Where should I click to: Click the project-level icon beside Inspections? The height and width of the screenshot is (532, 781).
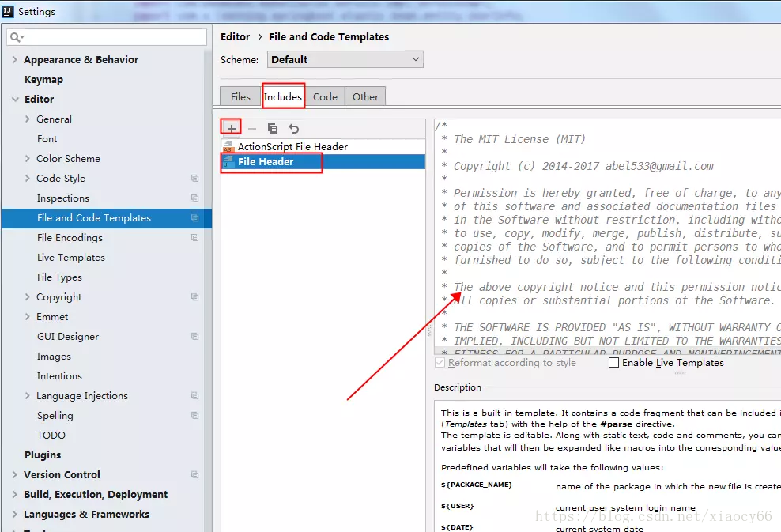194,198
